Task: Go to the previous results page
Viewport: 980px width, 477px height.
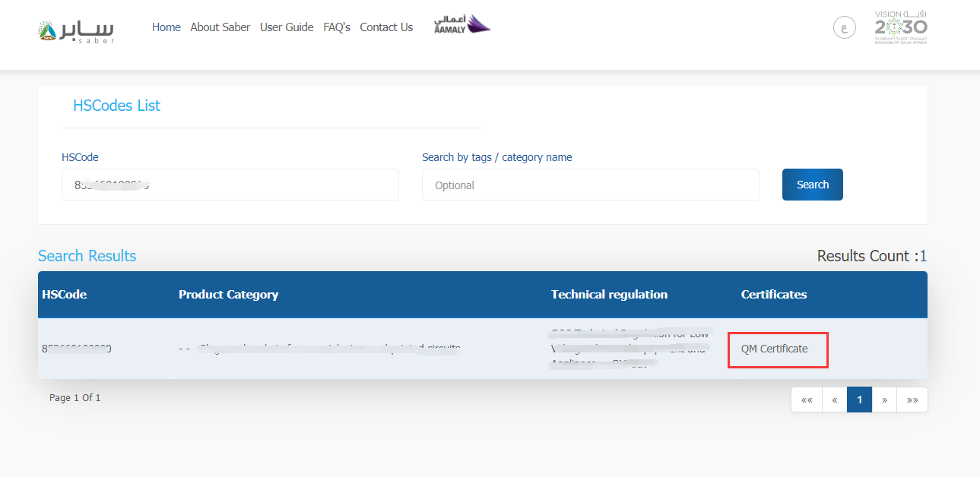Action: click(x=835, y=400)
